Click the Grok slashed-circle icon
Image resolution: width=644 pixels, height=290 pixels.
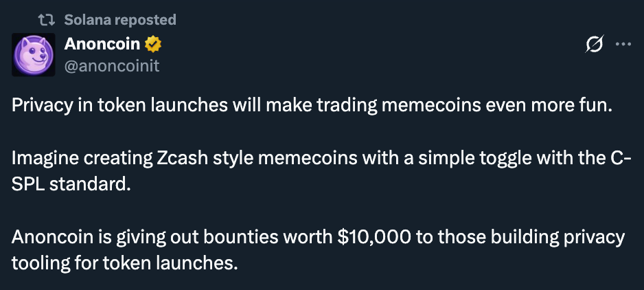tap(593, 45)
